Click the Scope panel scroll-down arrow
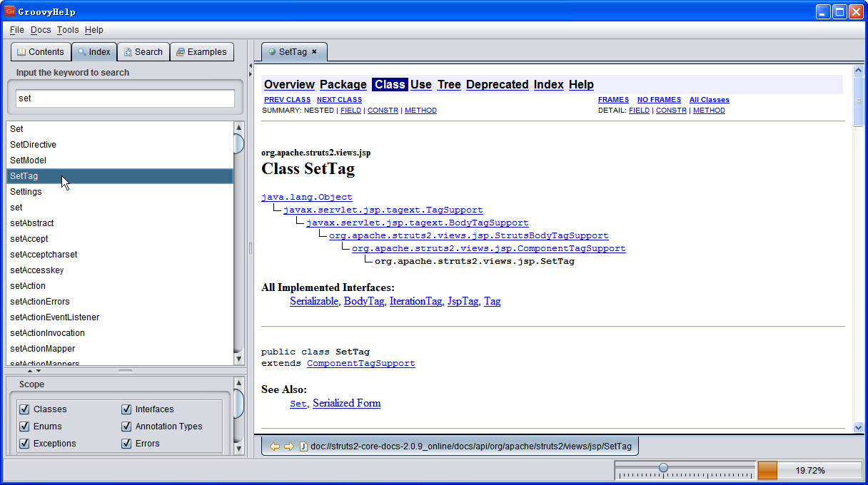 [239, 449]
